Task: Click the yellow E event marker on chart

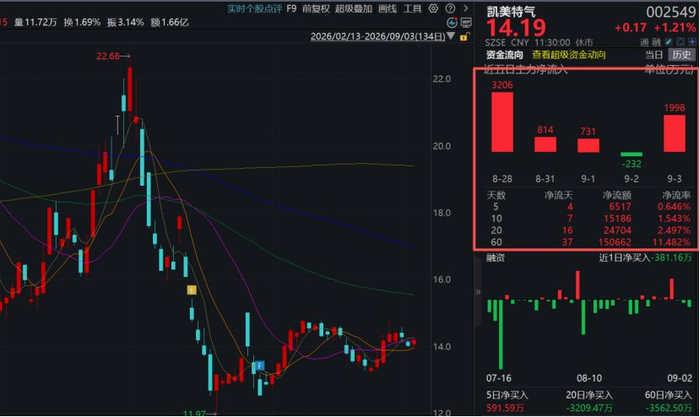Action: pos(192,290)
